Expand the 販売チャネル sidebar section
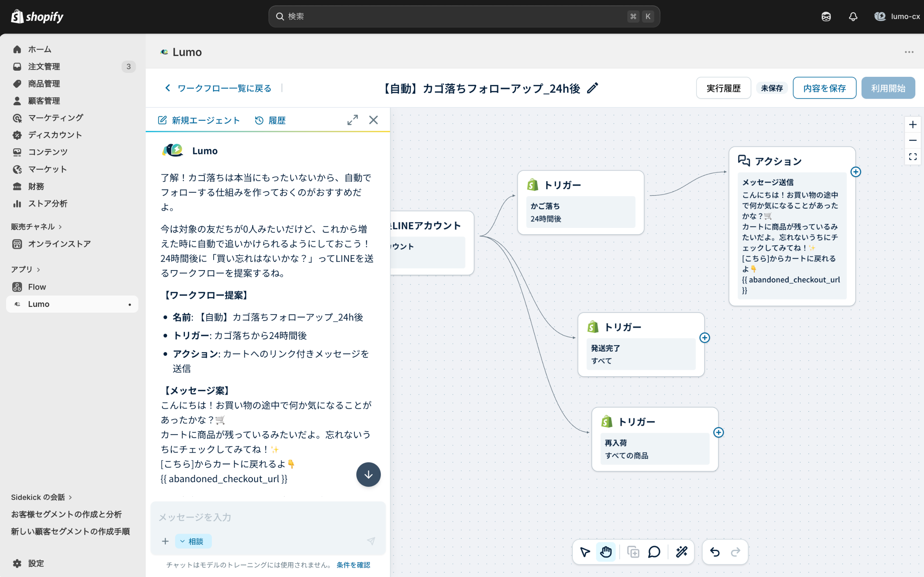Screen dimensions: 924x577 [36, 226]
